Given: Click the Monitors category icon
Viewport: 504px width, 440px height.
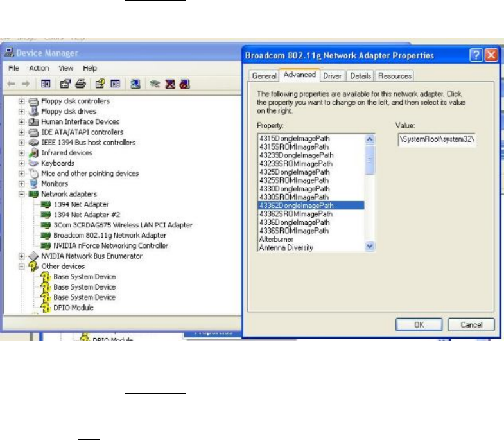Looking at the screenshot, I should [33, 184].
